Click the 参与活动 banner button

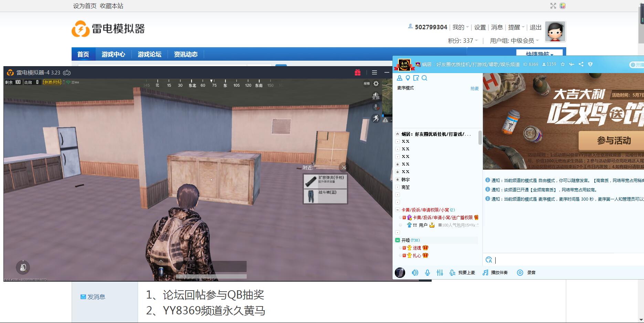[614, 140]
